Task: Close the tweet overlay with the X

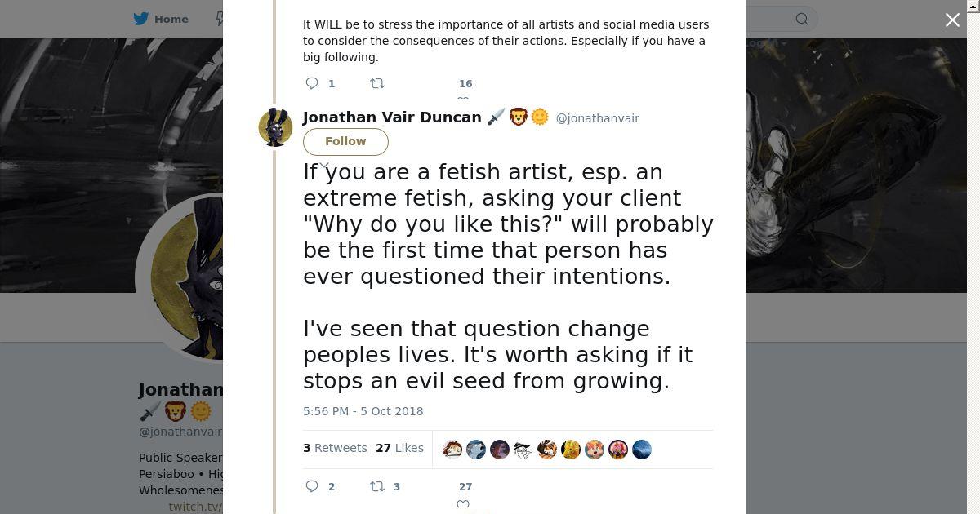Action: coord(952,20)
